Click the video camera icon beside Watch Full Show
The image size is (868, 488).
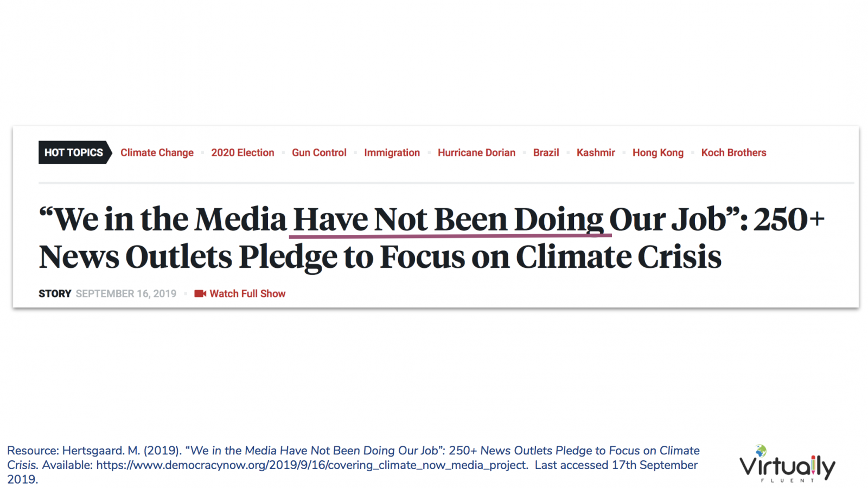click(x=200, y=293)
